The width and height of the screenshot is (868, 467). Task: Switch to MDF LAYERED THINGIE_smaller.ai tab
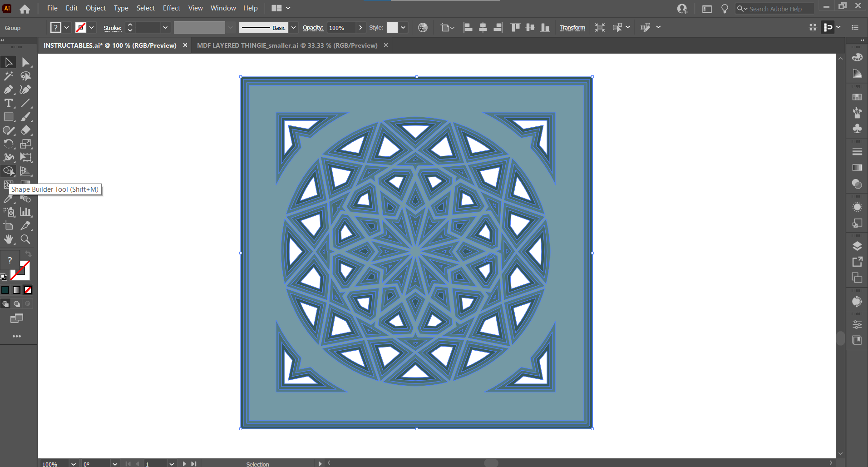coord(287,45)
